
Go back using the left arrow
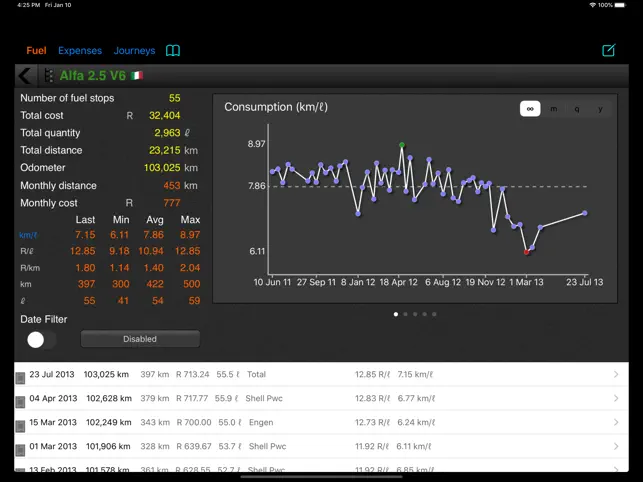pos(25,76)
